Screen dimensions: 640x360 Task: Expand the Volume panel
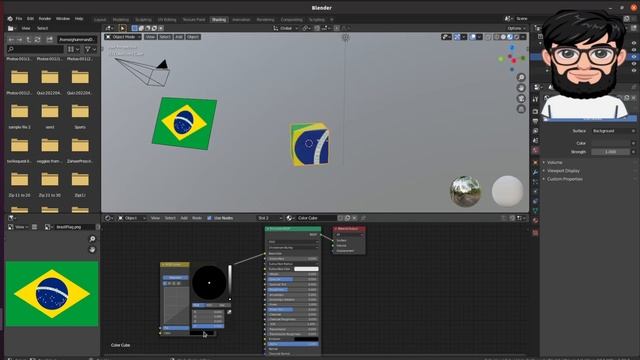(554, 162)
